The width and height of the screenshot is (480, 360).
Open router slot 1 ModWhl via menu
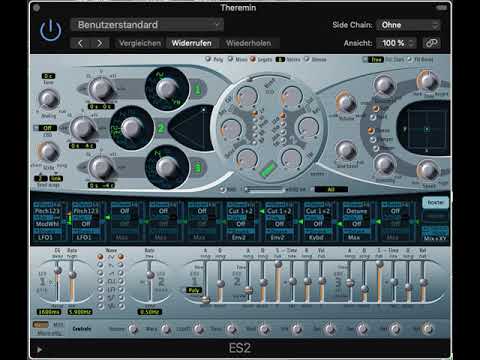click(47, 224)
